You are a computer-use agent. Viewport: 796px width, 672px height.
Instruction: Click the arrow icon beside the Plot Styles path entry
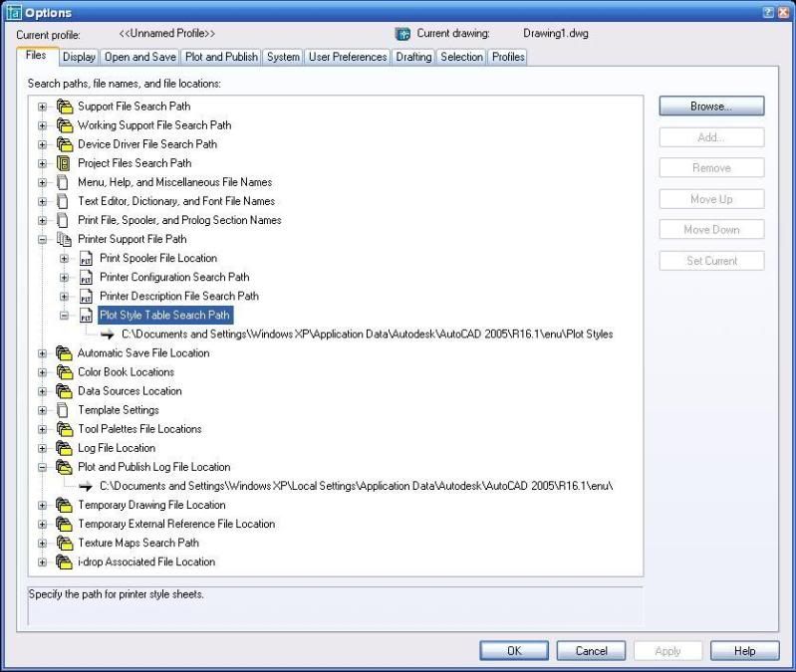click(108, 335)
